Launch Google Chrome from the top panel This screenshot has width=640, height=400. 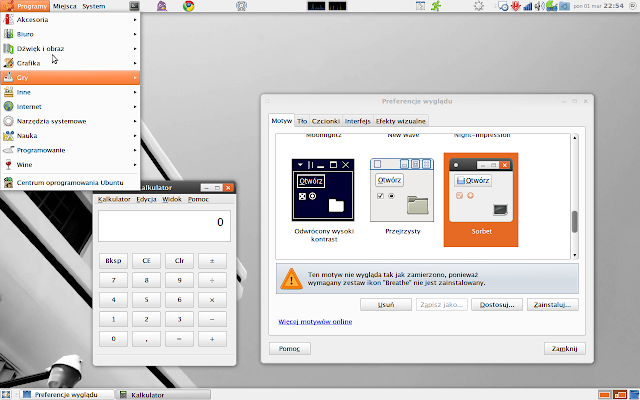tap(188, 6)
